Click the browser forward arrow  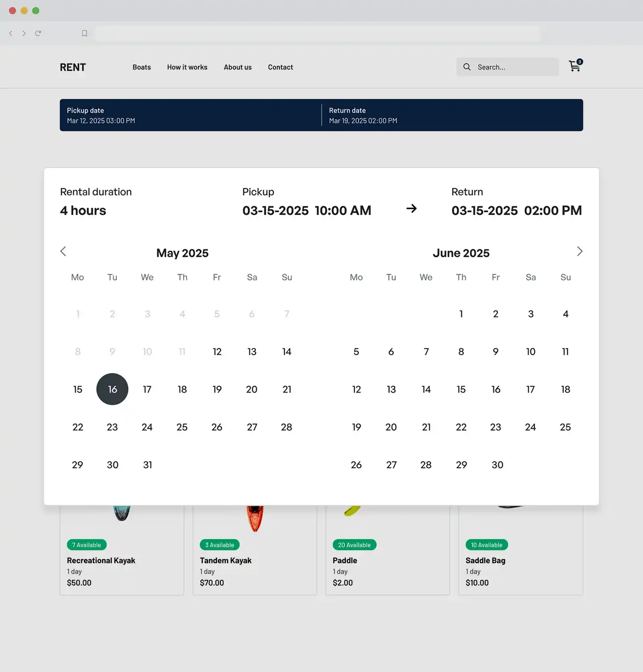(24, 33)
